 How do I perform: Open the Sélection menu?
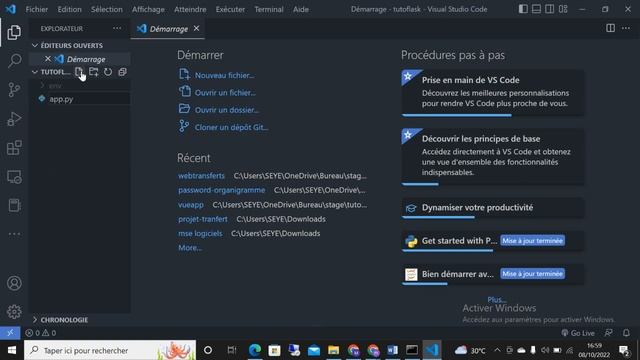pos(107,9)
